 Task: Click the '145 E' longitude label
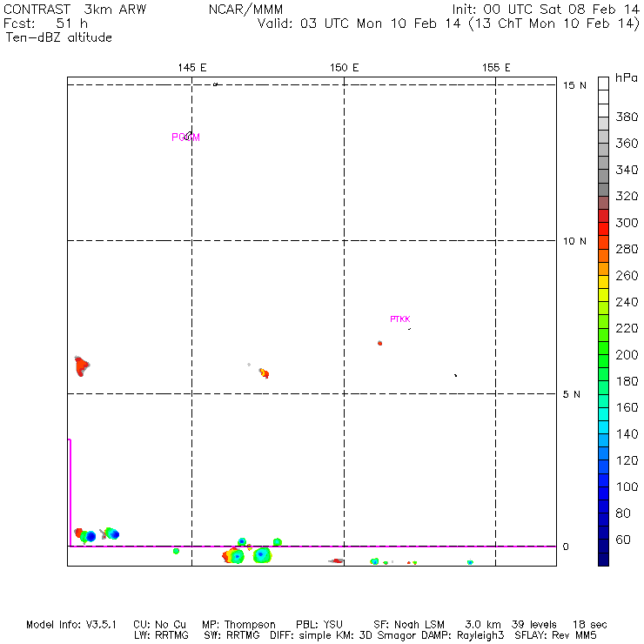[191, 68]
